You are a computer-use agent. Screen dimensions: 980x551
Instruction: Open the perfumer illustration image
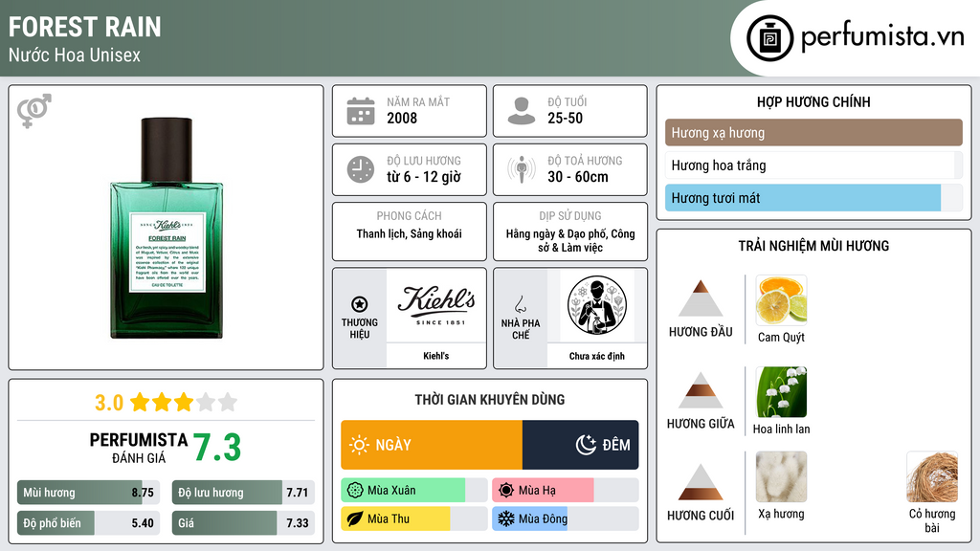coord(597,305)
